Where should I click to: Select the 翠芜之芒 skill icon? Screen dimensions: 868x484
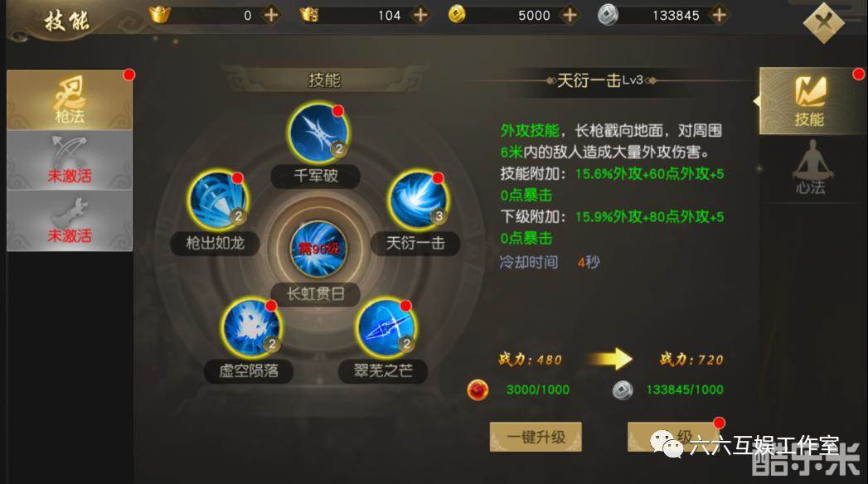(x=386, y=328)
